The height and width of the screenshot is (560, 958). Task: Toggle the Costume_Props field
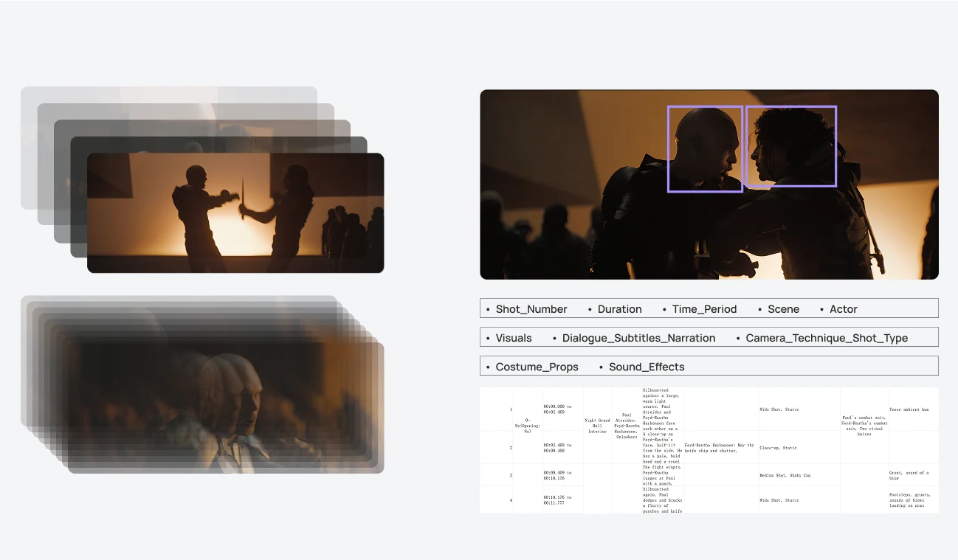point(537,366)
